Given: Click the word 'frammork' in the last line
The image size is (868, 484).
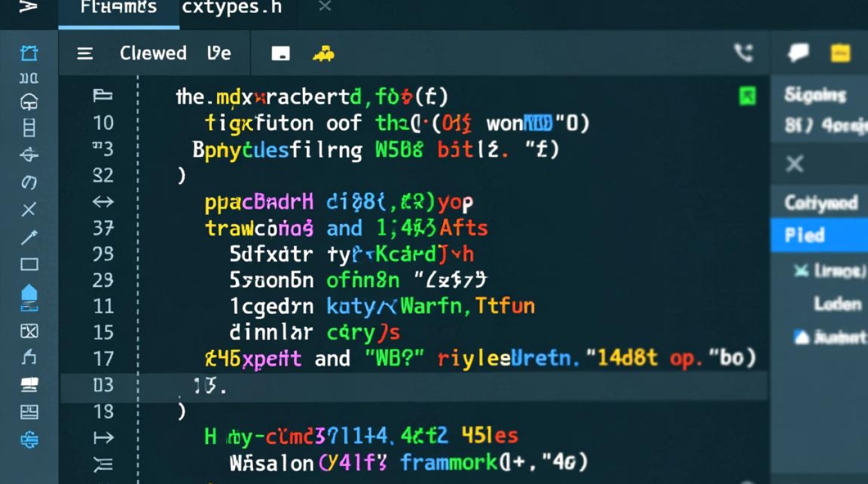Looking at the screenshot, I should (x=449, y=462).
